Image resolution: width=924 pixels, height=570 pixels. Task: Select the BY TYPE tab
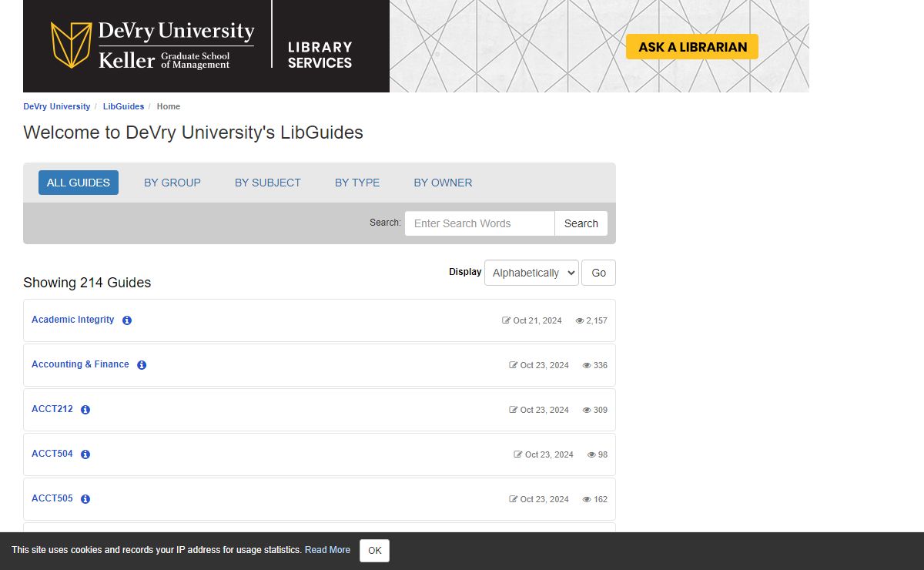(x=357, y=183)
